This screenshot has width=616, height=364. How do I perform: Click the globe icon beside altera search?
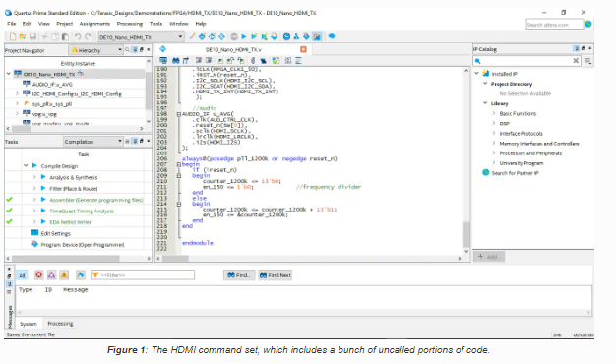coord(588,24)
